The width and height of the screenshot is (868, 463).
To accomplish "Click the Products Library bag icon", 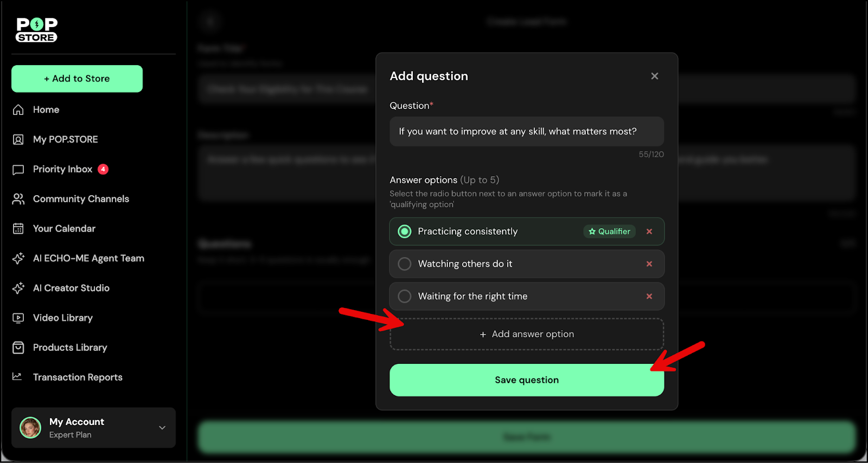I will coord(18,348).
